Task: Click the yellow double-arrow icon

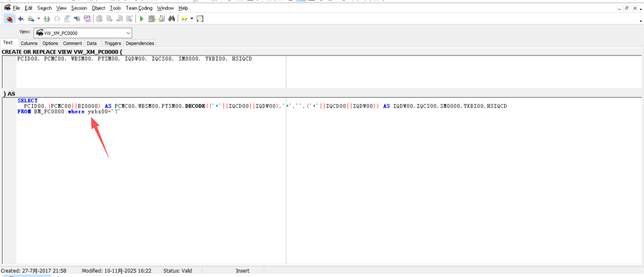Action: click(x=184, y=19)
